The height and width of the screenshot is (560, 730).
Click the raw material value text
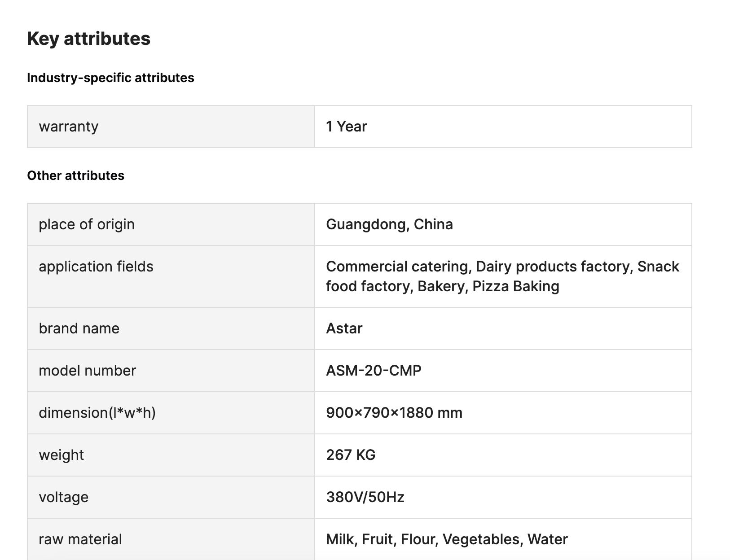(x=447, y=539)
